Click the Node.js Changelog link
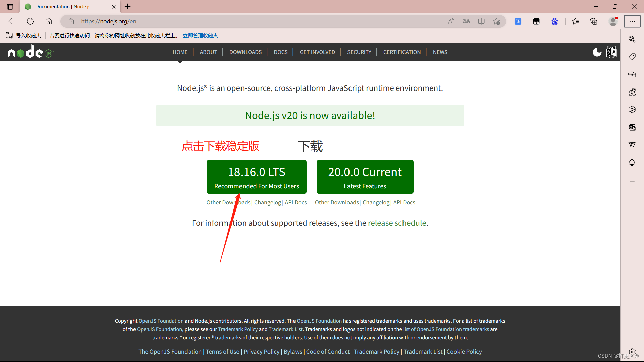Image resolution: width=644 pixels, height=362 pixels. 267,202
